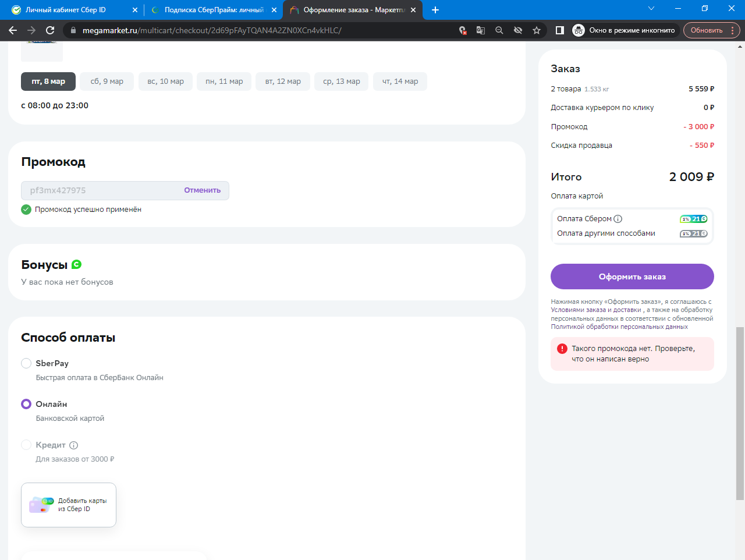This screenshot has height=560, width=745.
Task: Switch to Подписка СберПрайм tab
Action: point(212,10)
